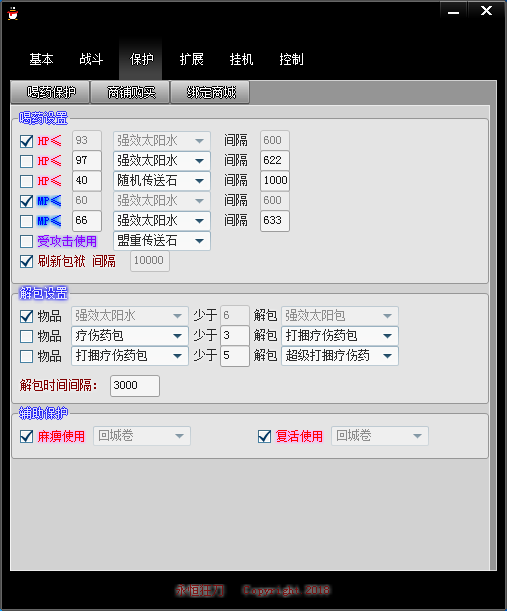Click the 绑定商城 sub-tab button
The image size is (507, 611).
210,92
